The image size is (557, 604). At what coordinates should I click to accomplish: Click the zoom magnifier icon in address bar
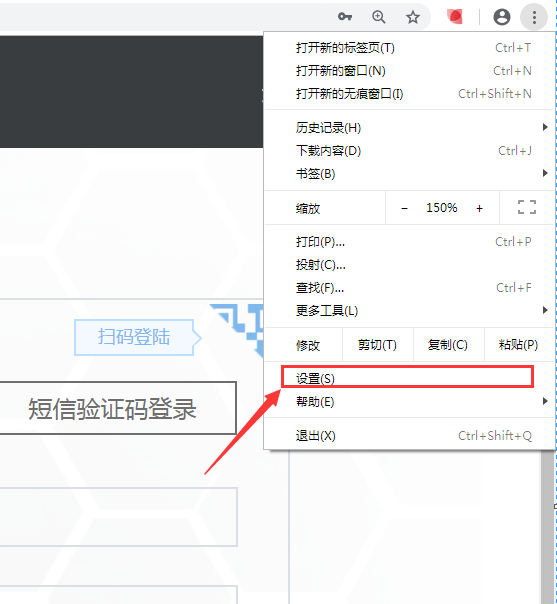379,17
